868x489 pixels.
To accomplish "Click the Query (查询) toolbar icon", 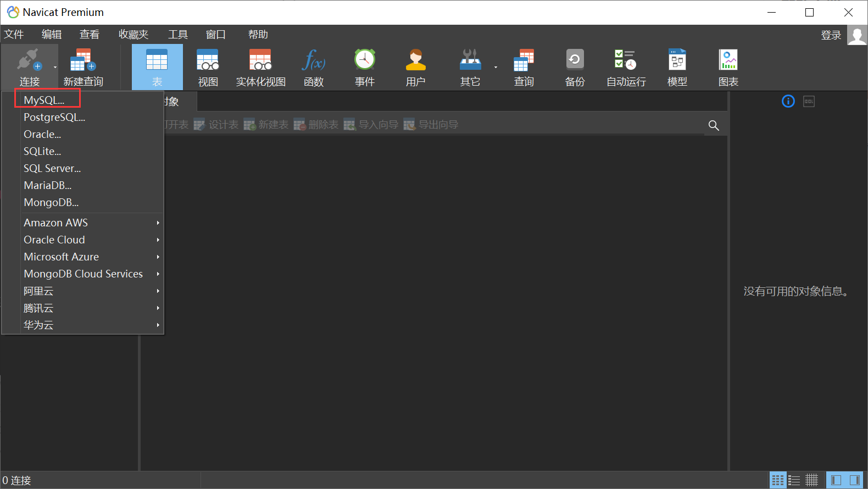I will pos(524,60).
